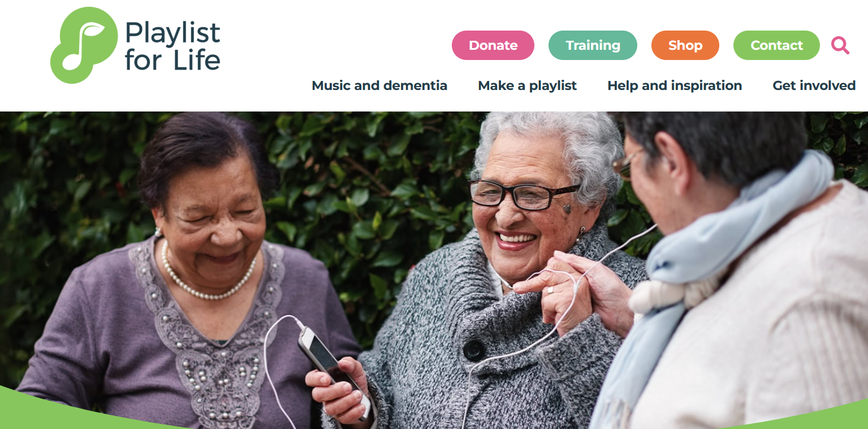
Task: Open the Help and inspiration menu
Action: (x=675, y=85)
